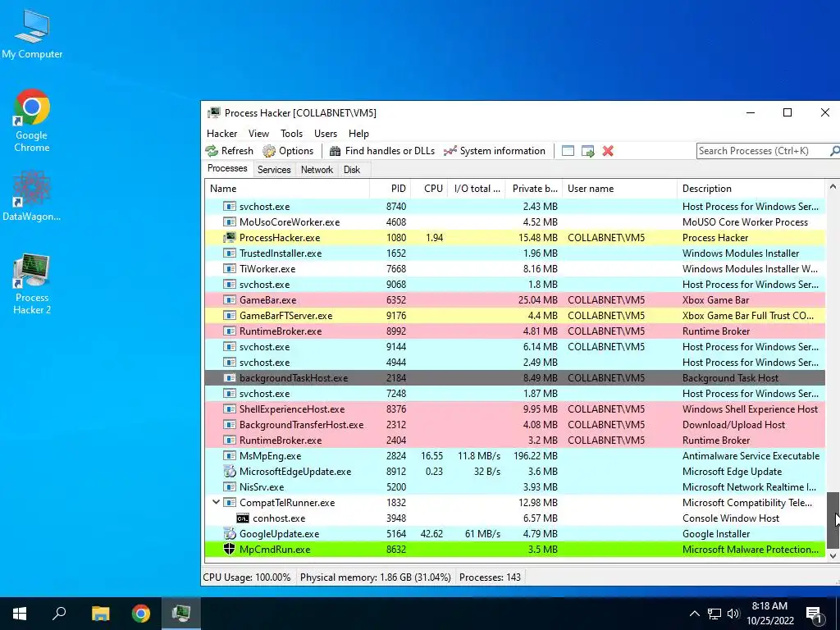Image resolution: width=840 pixels, height=630 pixels.
Task: Open taskbar Search magnifier
Action: click(59, 614)
